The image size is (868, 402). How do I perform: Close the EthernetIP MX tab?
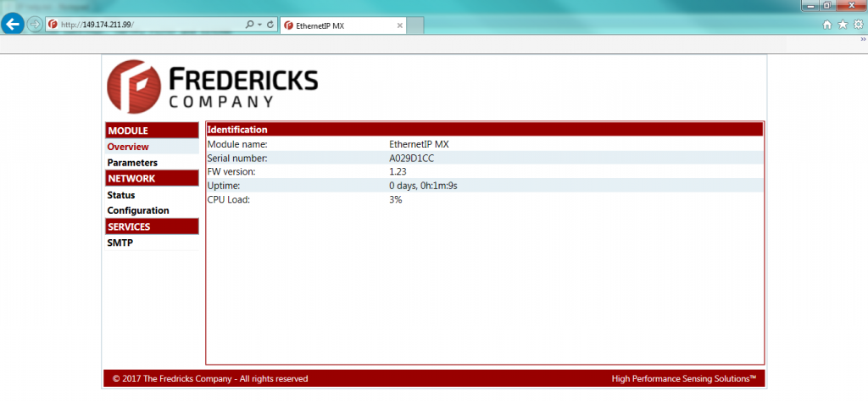[400, 25]
